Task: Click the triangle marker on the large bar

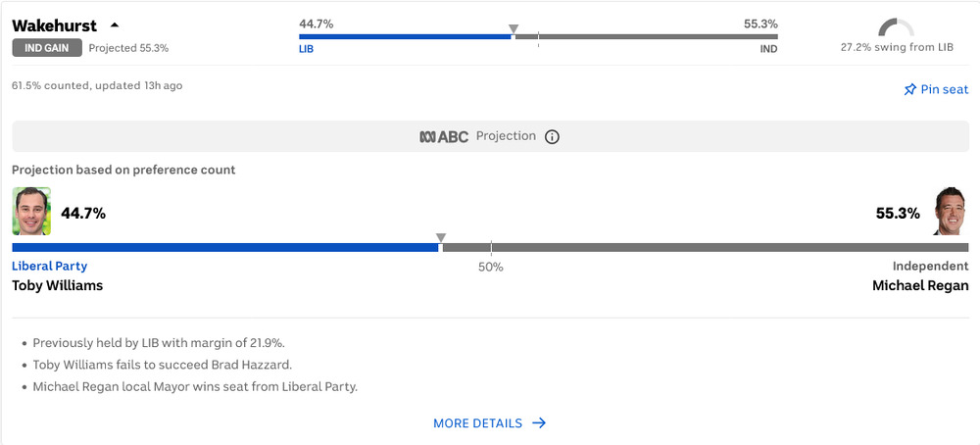Action: [x=441, y=237]
